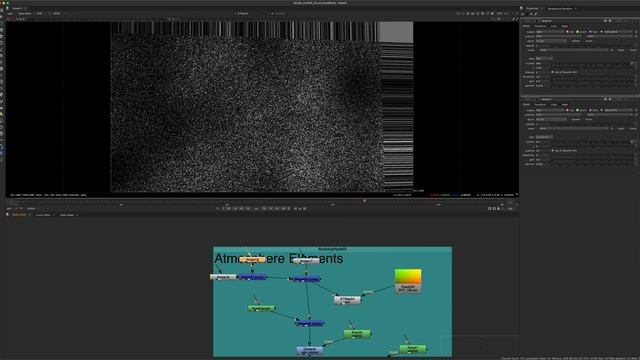
Task: Click the octaves value field in top panel
Action: [x=543, y=72]
